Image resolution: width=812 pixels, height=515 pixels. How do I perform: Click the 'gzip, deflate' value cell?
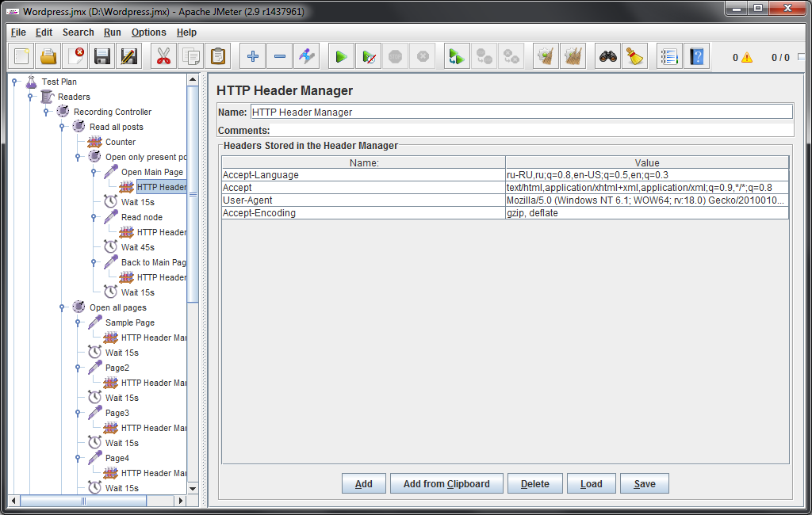click(x=647, y=212)
